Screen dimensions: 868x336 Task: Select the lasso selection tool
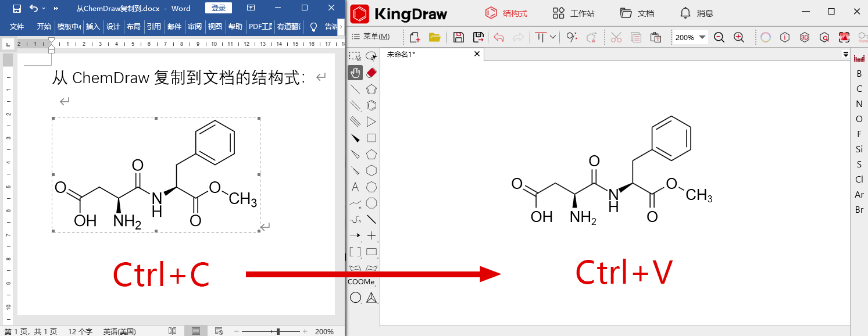pos(372,56)
